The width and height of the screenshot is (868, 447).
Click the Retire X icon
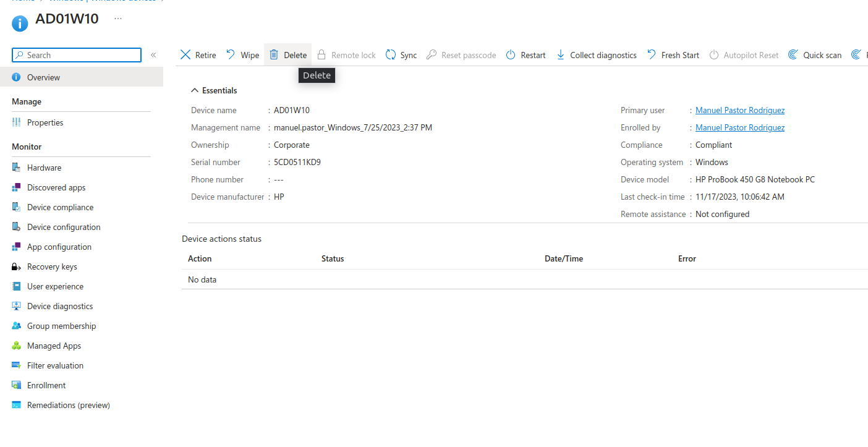coord(185,55)
